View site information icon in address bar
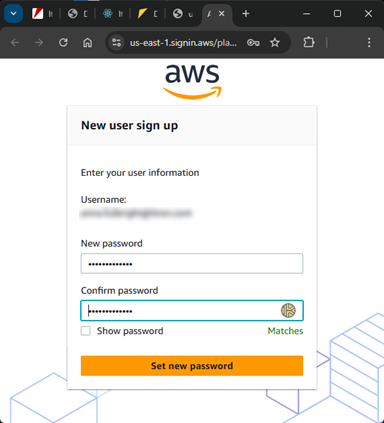 (116, 43)
